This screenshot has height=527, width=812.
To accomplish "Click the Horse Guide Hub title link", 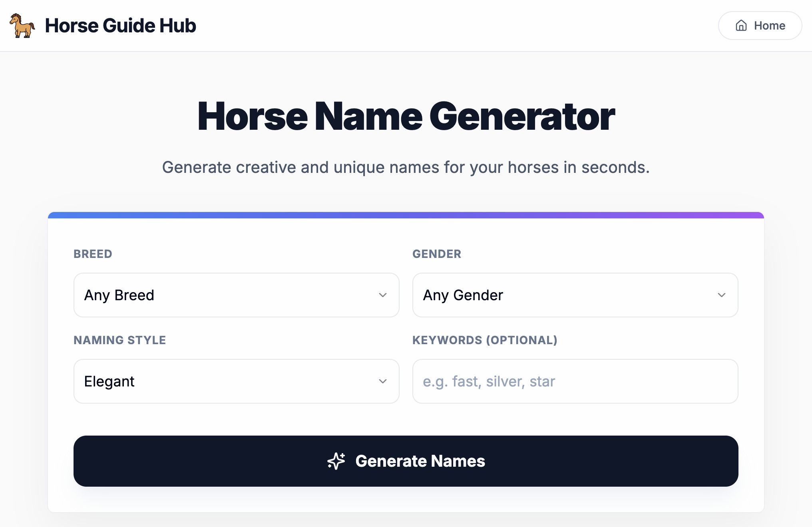I will pos(120,26).
